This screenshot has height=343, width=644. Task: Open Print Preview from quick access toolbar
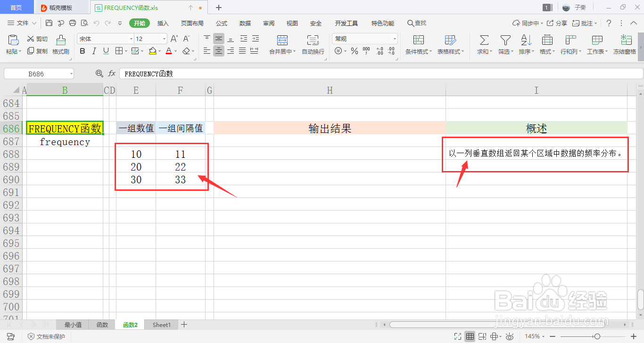pos(84,23)
